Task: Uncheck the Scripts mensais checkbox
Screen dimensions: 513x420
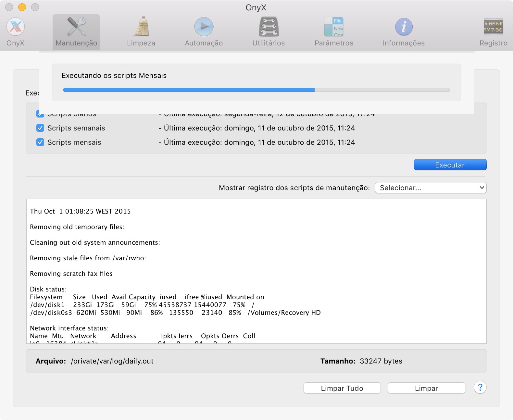Action: [x=40, y=142]
